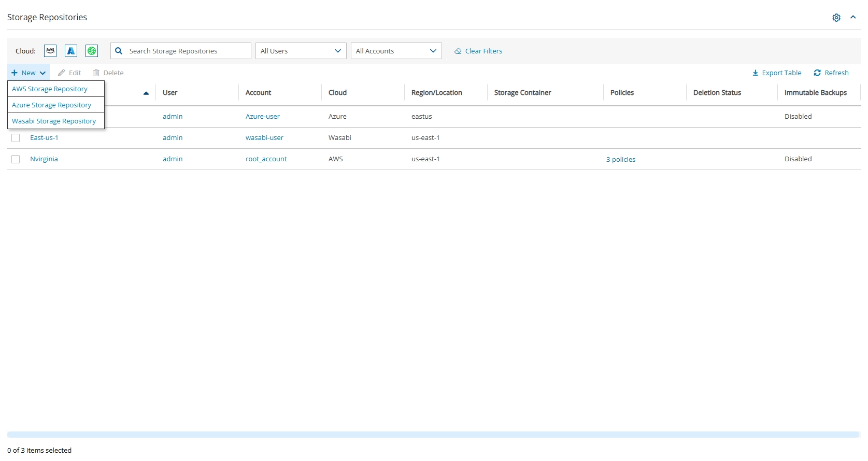The height and width of the screenshot is (461, 868).
Task: Open the root_account account link
Action: pos(266,159)
